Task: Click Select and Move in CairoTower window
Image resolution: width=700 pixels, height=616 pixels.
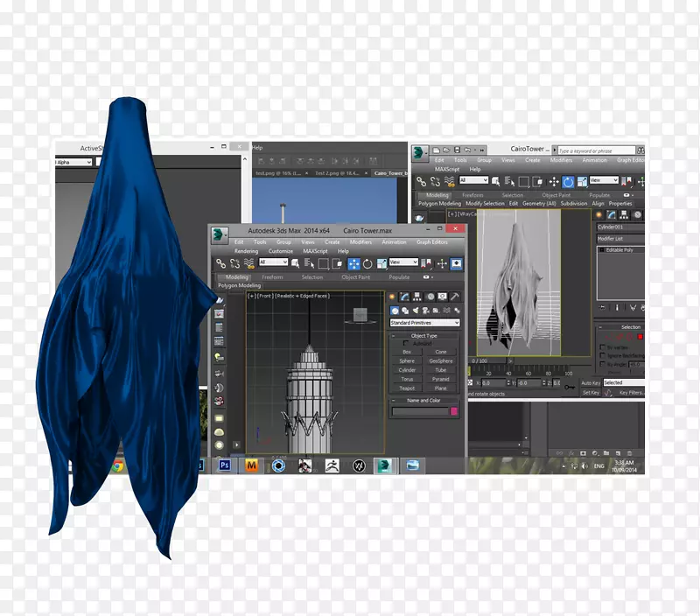Action: coord(554,182)
